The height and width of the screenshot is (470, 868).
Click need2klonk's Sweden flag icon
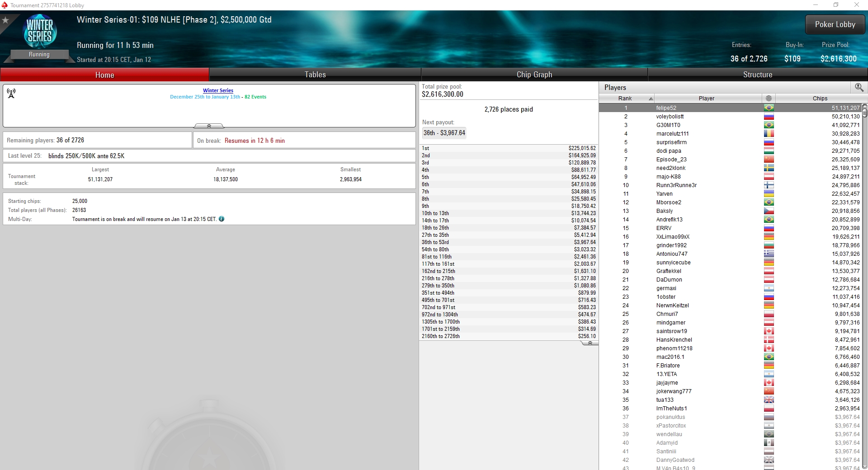pos(769,168)
